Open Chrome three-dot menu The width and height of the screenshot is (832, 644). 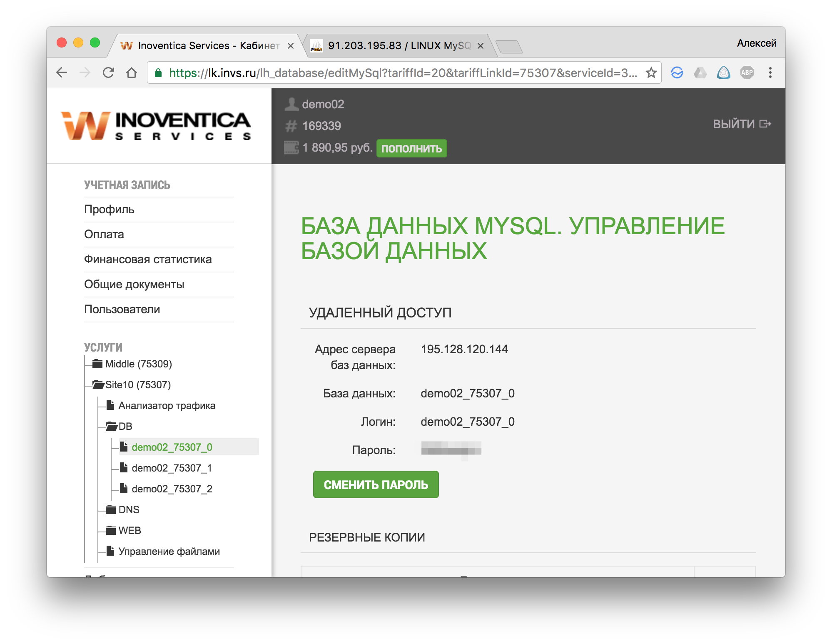point(770,73)
